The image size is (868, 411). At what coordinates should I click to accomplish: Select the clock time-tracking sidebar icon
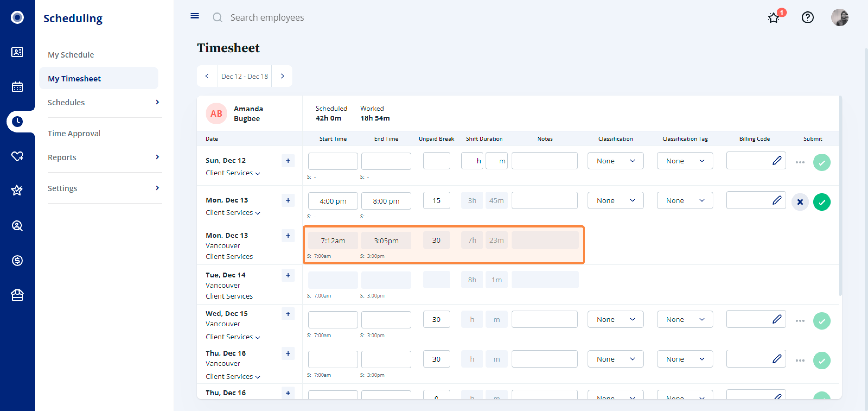pyautogui.click(x=17, y=122)
